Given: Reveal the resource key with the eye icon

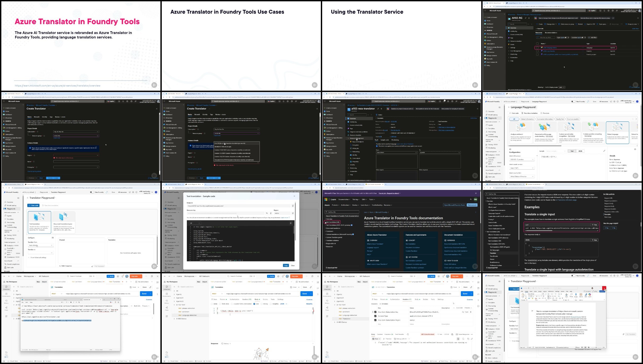Looking at the screenshot, I should pyautogui.click(x=267, y=213).
